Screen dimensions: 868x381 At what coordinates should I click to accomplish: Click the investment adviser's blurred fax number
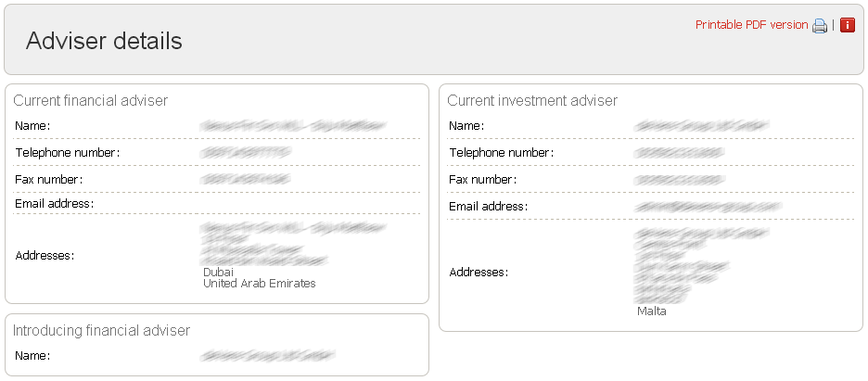(679, 179)
